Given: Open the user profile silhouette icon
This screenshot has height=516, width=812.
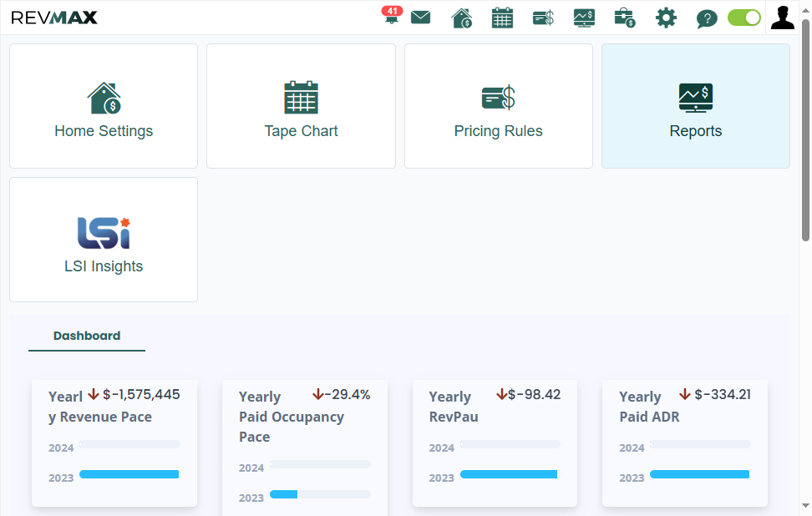Looking at the screenshot, I should 783,18.
